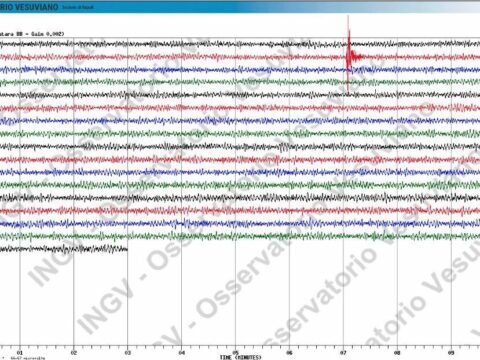This screenshot has width=480, height=360.
Task: Click the first black trace at top
Action: coord(240,44)
